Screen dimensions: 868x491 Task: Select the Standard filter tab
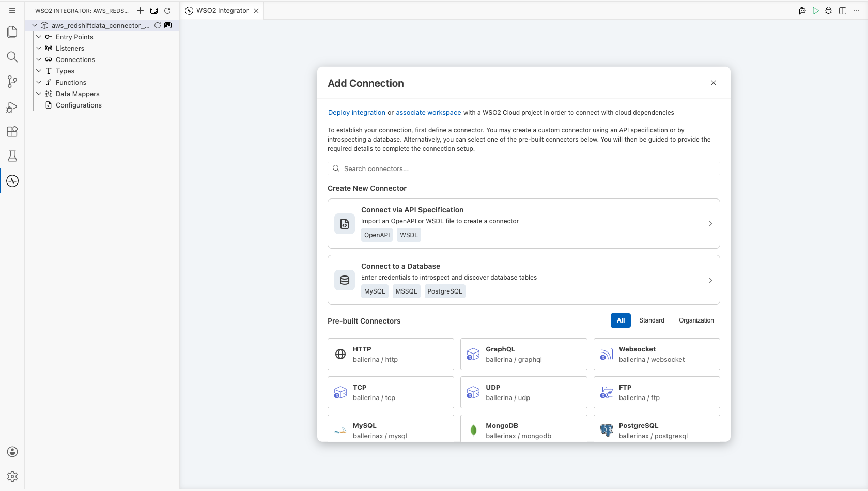click(x=652, y=320)
